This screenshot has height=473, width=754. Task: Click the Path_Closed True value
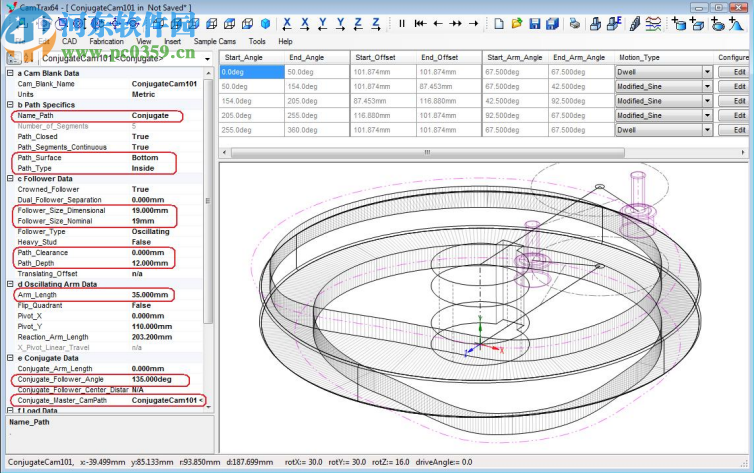141,136
